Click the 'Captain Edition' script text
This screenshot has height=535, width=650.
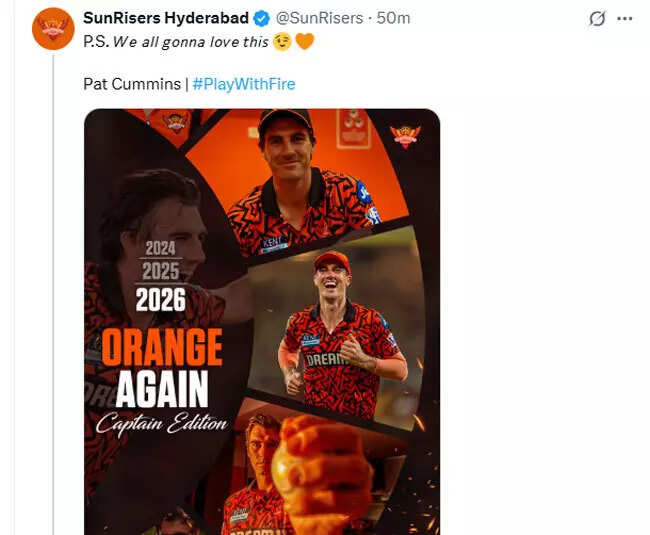[x=163, y=423]
